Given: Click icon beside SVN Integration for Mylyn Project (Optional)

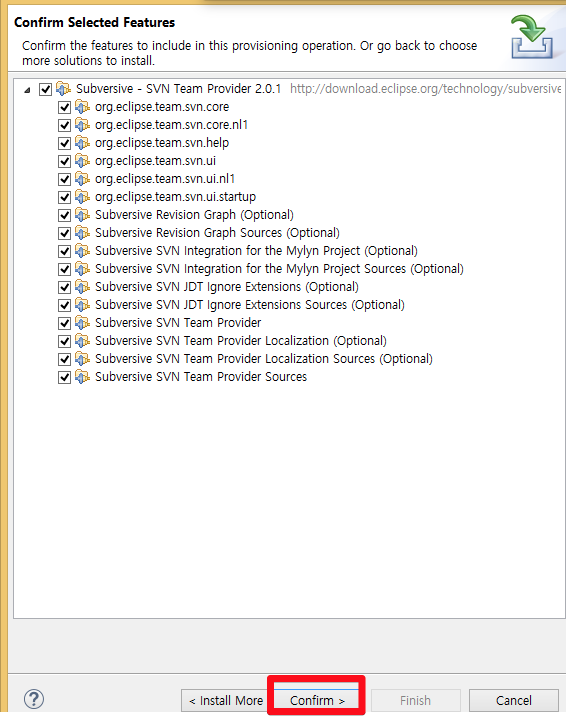Looking at the screenshot, I should [x=82, y=251].
